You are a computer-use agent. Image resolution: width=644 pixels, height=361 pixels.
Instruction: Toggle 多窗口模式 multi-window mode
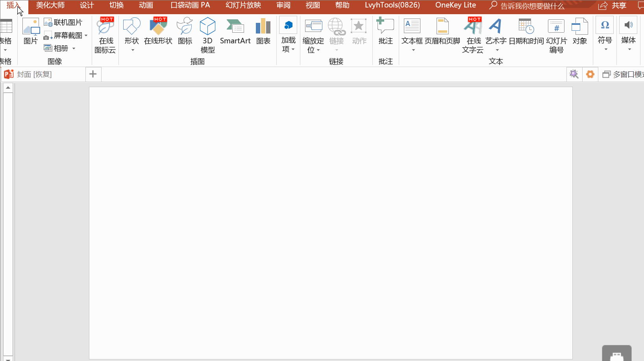coord(623,74)
